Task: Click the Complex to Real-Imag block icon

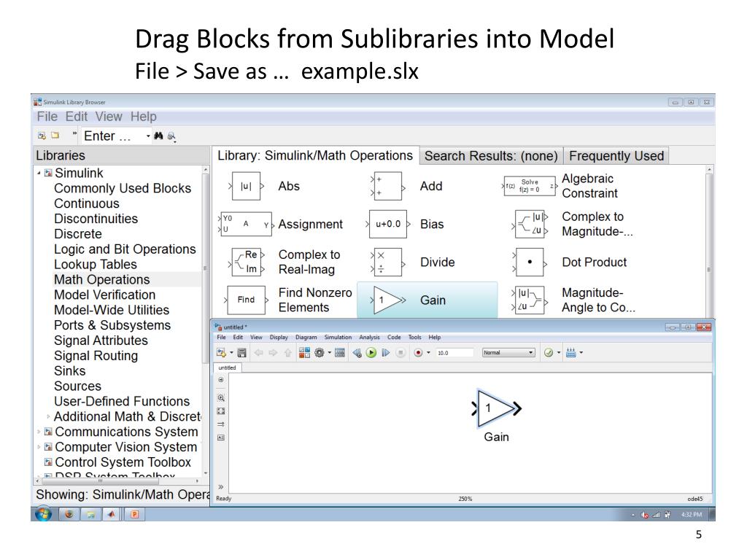Action: (246, 262)
